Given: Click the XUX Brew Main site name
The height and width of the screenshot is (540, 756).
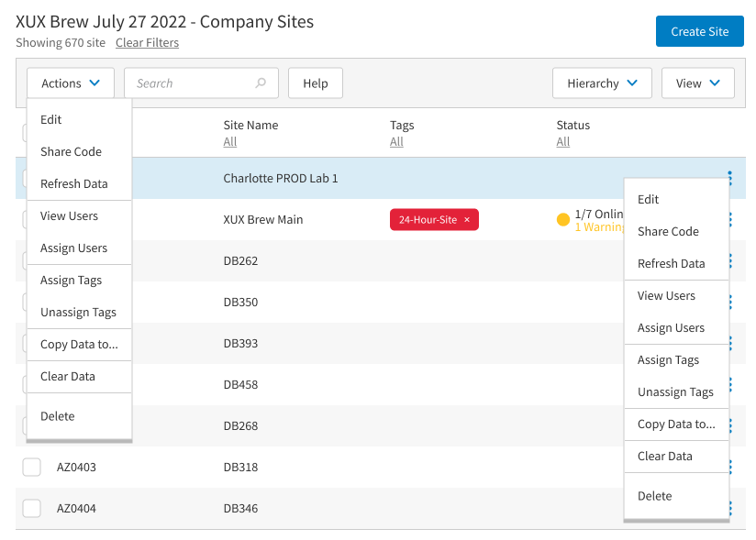Looking at the screenshot, I should [x=263, y=220].
